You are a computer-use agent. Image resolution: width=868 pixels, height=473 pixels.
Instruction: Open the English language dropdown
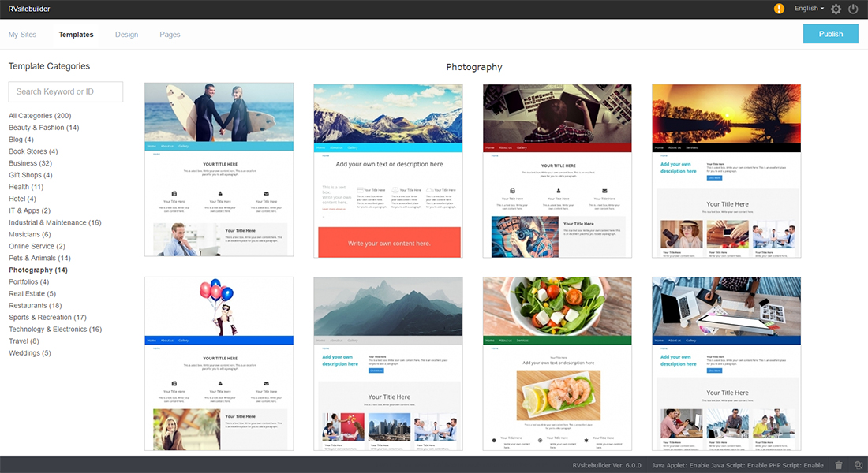[x=809, y=9]
